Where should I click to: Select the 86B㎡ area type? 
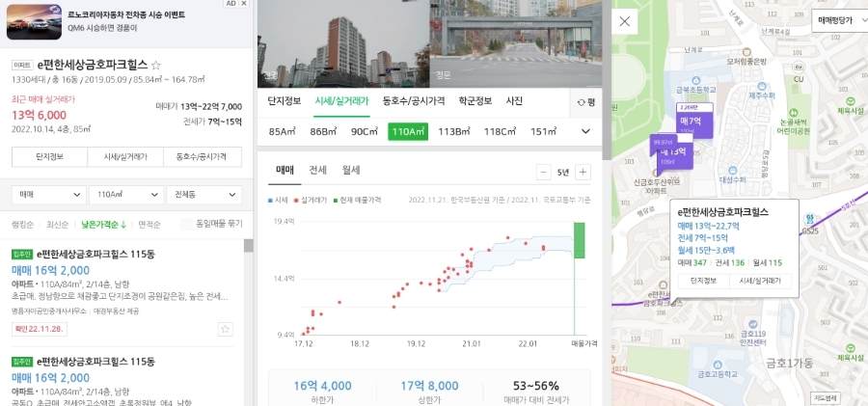(x=323, y=132)
